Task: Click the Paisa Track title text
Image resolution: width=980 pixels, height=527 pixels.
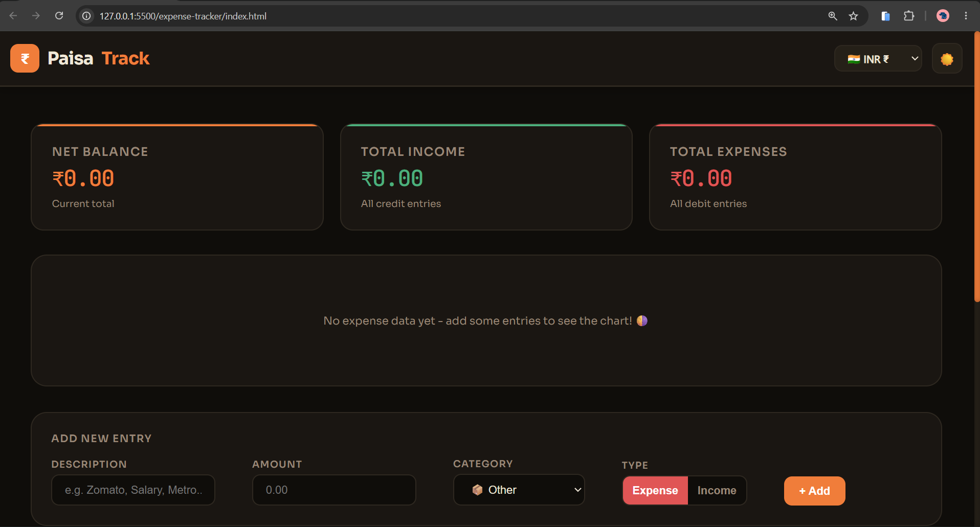Action: tap(98, 58)
